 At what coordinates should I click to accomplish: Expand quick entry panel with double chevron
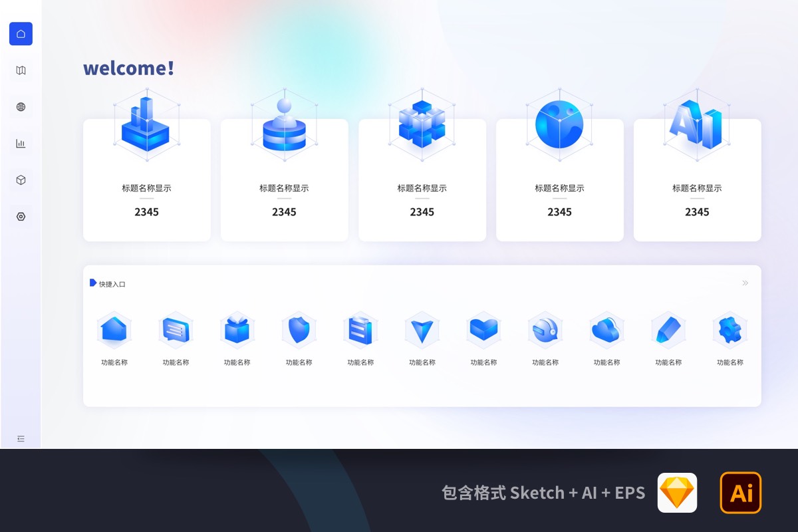pos(745,283)
